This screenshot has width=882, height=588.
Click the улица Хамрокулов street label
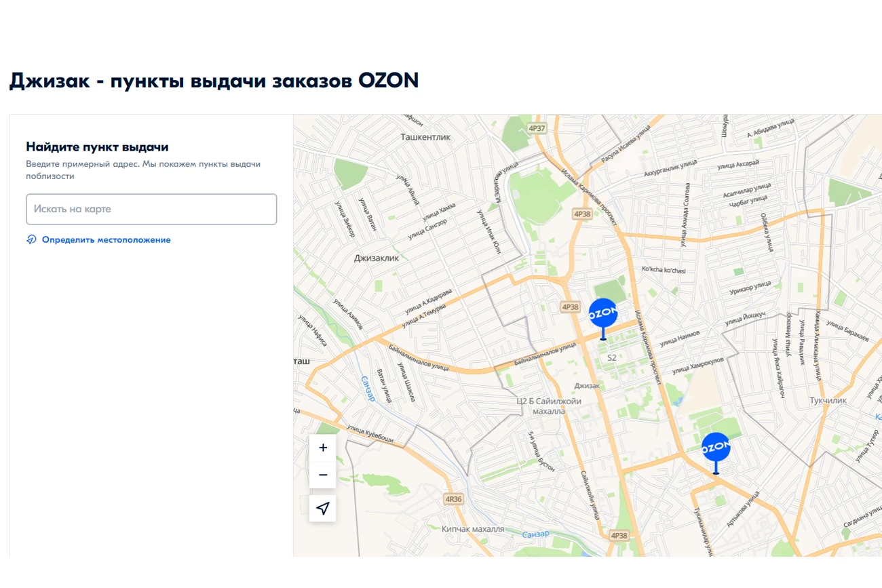click(x=697, y=365)
